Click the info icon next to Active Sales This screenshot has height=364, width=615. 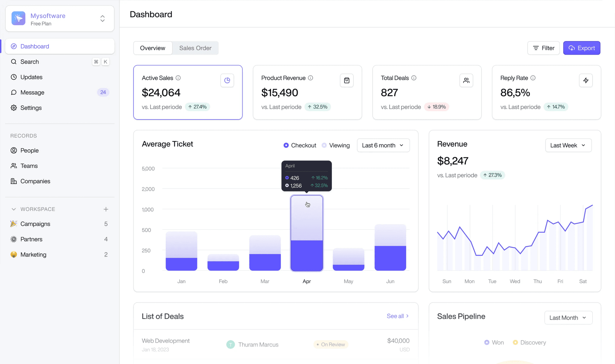(178, 78)
